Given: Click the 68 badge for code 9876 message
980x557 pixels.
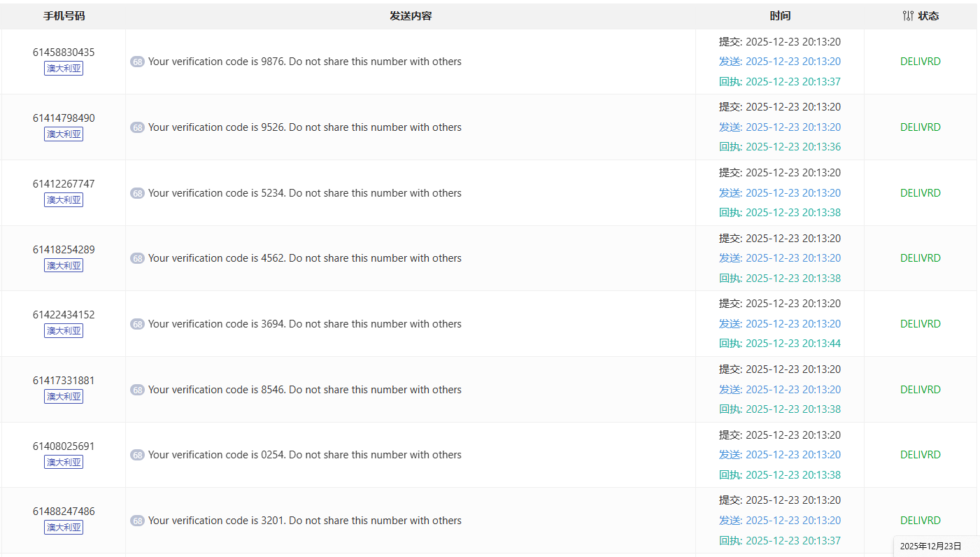Looking at the screenshot, I should 137,62.
